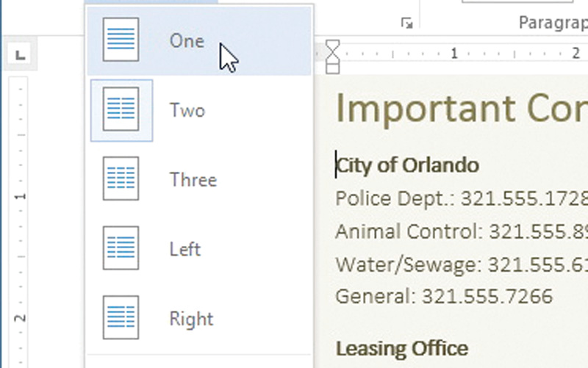This screenshot has height=368, width=588.
Task: Open the Paragraph dialog launcher arrow
Action: pos(406,24)
